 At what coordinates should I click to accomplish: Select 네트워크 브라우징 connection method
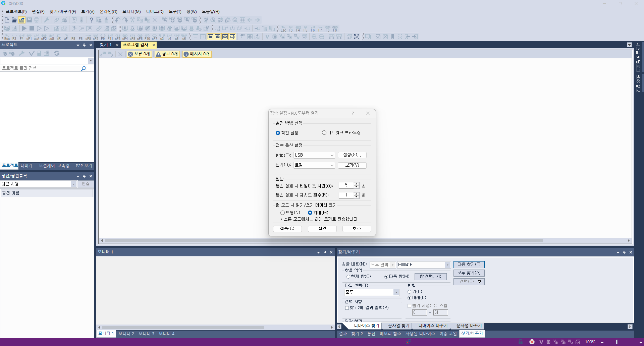(x=324, y=132)
